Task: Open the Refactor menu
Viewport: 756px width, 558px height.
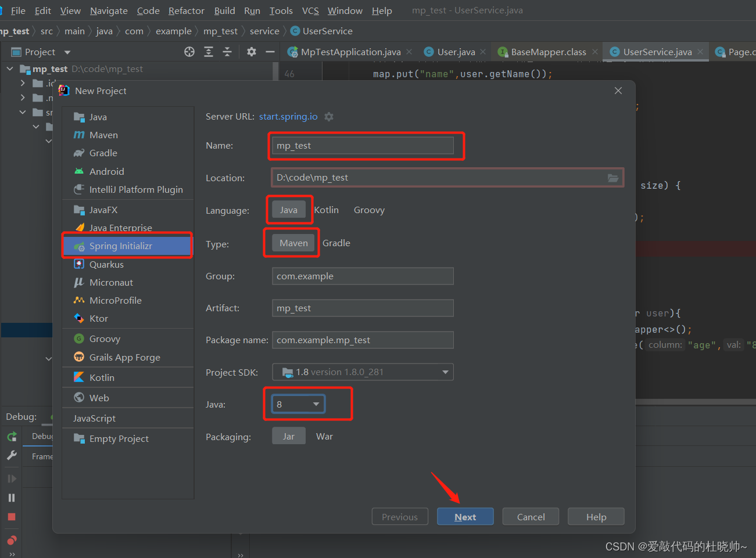Action: [187, 10]
